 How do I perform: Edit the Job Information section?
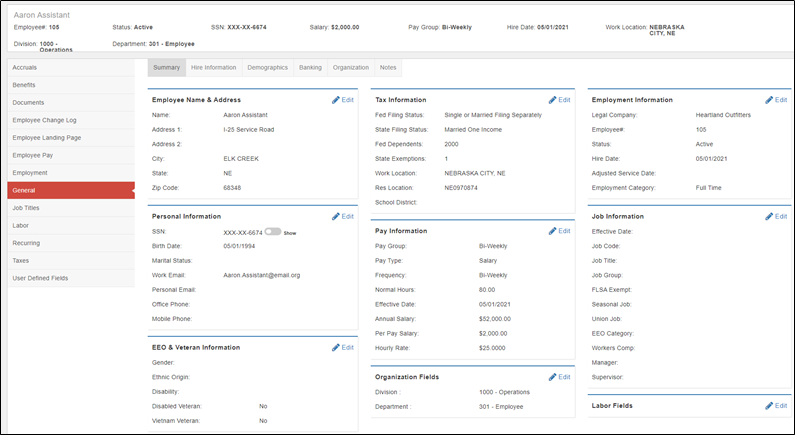coord(776,216)
